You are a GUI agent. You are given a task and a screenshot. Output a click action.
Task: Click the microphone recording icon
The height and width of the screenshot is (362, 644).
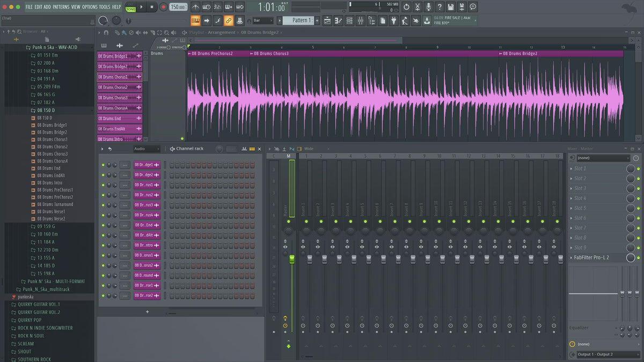tap(428, 7)
